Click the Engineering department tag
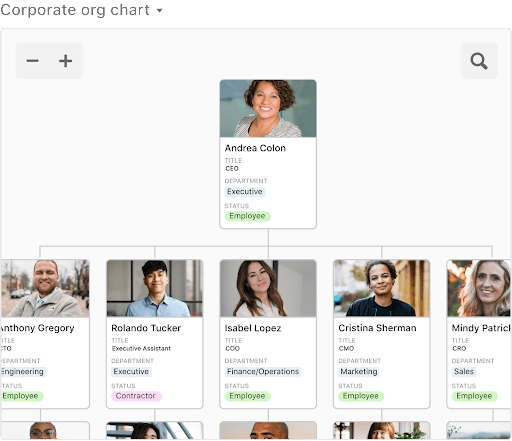Image resolution: width=512 pixels, height=441 pixels. [23, 372]
